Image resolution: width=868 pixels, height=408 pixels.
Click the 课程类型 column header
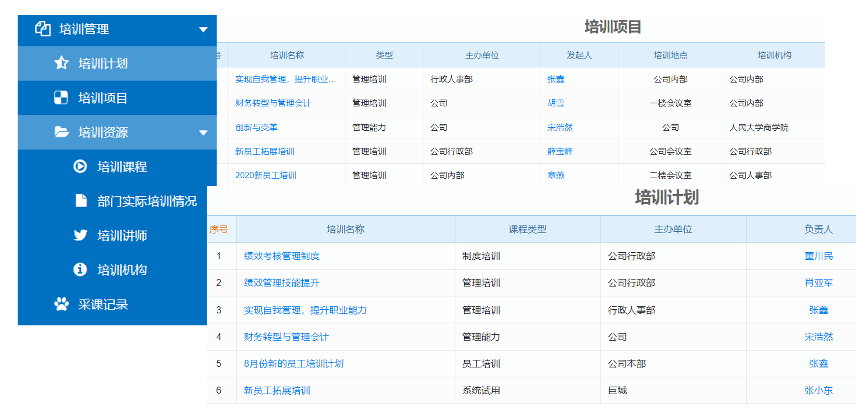coord(527,229)
